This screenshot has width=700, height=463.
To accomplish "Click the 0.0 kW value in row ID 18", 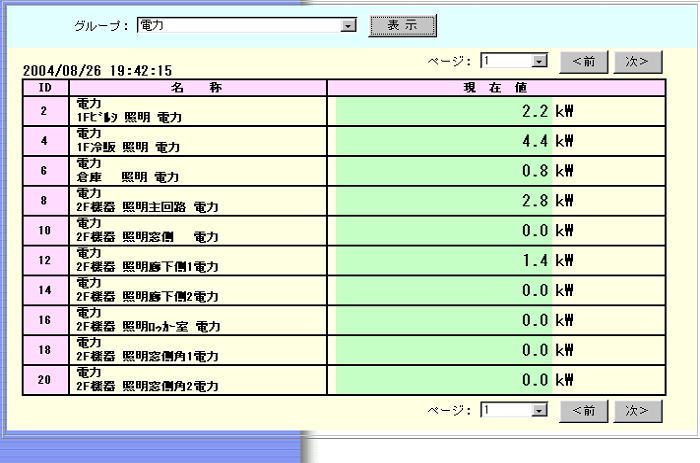I will [x=547, y=350].
